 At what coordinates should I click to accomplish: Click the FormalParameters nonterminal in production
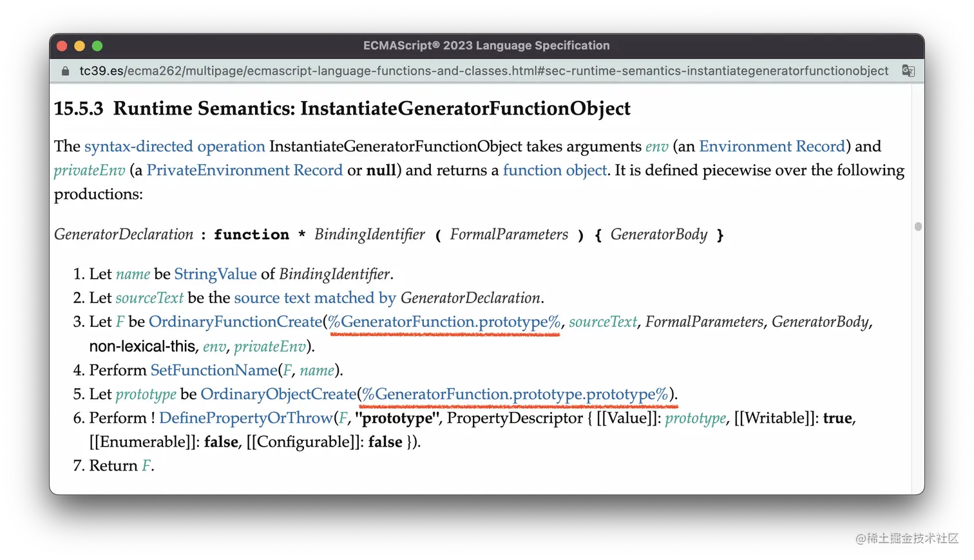pos(509,234)
